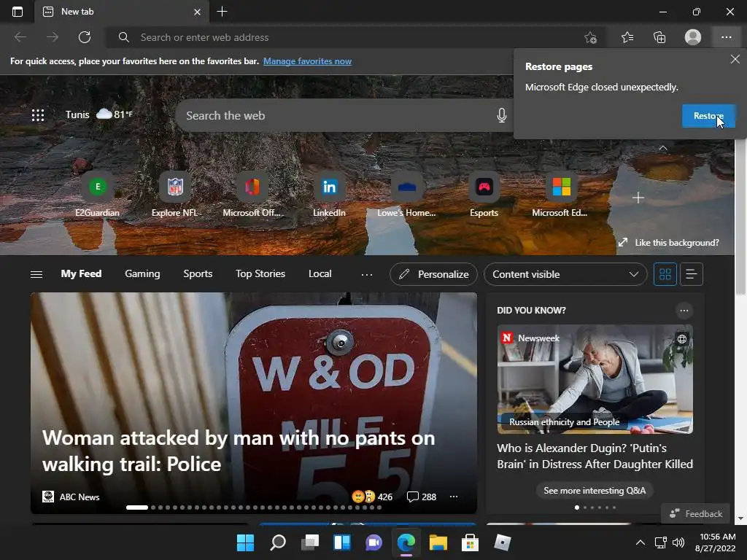Image resolution: width=747 pixels, height=560 pixels.
Task: Open taskbar Search
Action: point(278,542)
